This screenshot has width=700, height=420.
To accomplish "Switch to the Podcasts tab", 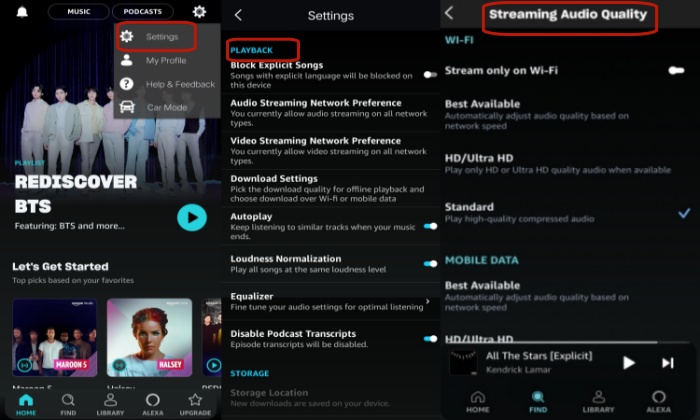I will (142, 12).
